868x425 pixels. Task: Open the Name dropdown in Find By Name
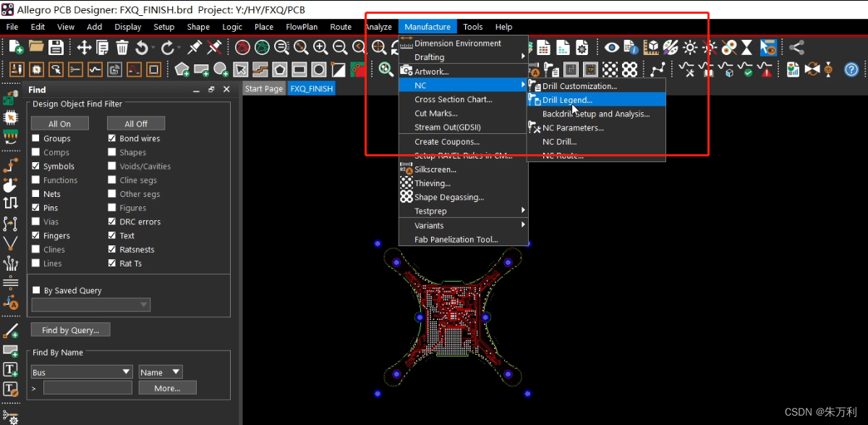[x=161, y=372]
